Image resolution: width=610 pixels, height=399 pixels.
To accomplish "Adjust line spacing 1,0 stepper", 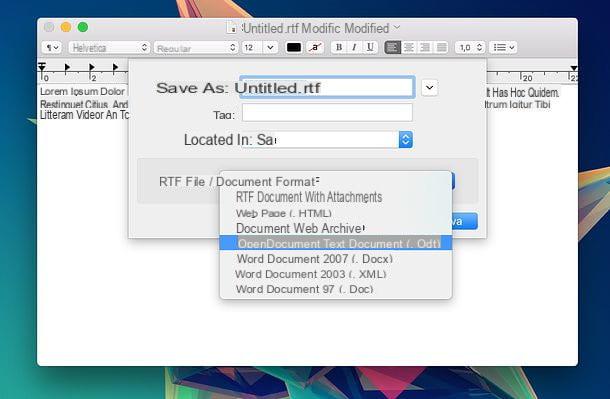I will coord(470,47).
